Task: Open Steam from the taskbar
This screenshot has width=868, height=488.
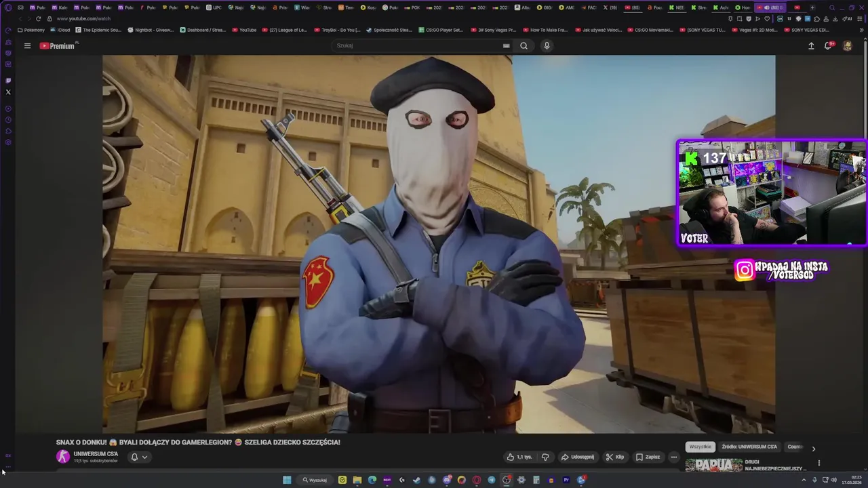Action: 416,480
